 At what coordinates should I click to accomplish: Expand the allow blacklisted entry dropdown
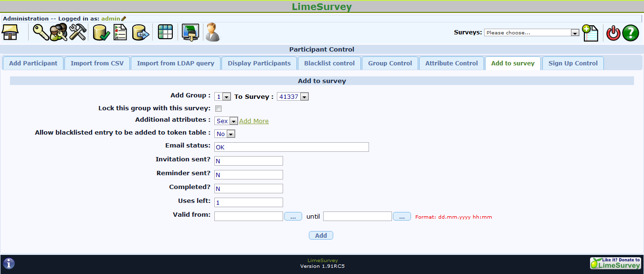225,134
